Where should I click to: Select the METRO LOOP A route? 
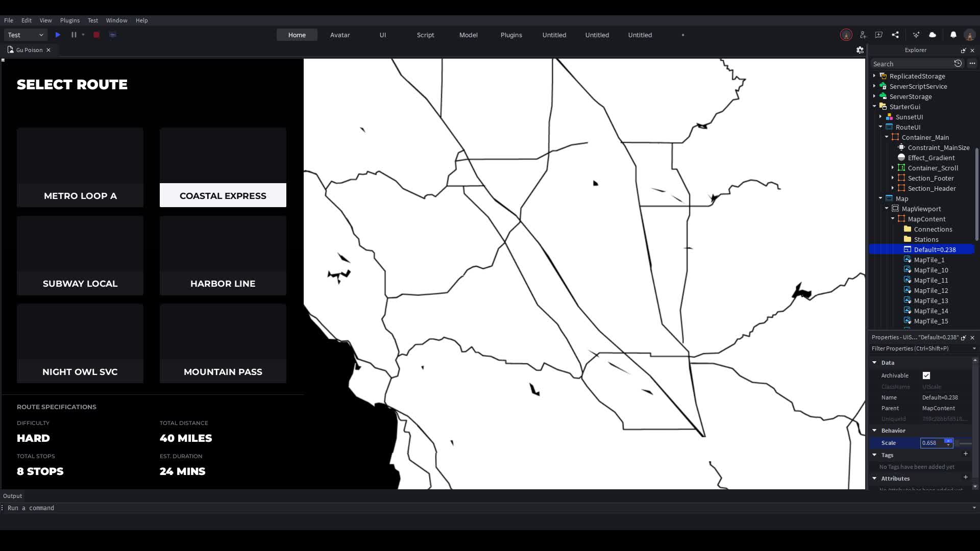80,167
